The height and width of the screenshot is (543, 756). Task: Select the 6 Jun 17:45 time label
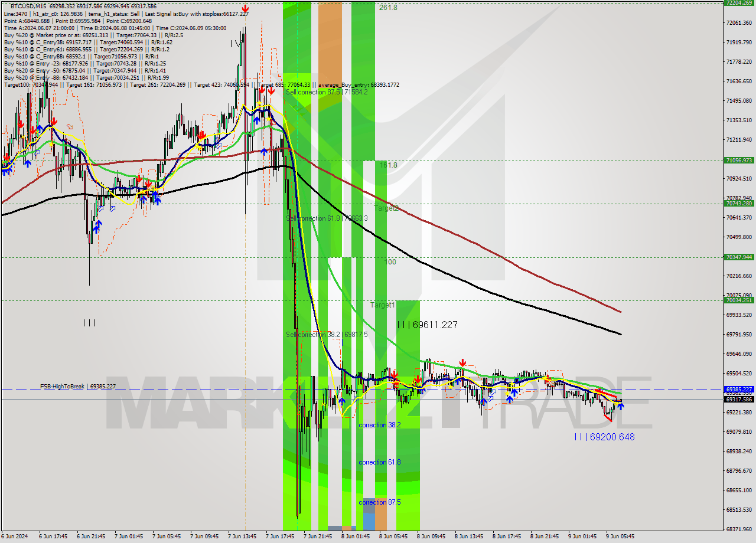[52, 537]
